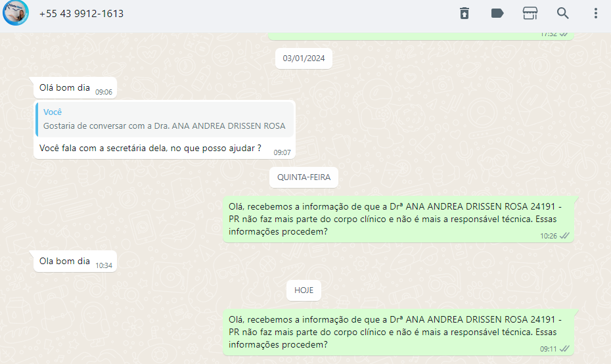Open the label tag icon
This screenshot has height=364, width=611.
(497, 13)
